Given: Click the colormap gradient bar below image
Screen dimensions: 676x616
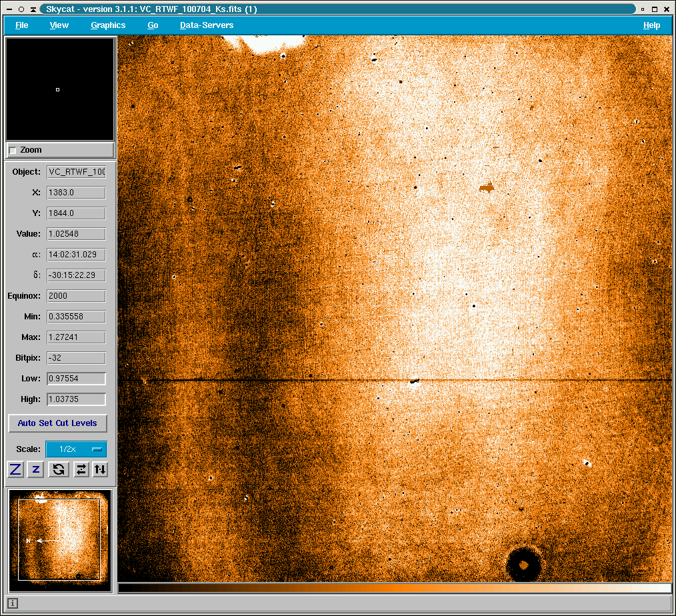Looking at the screenshot, I should coord(395,588).
